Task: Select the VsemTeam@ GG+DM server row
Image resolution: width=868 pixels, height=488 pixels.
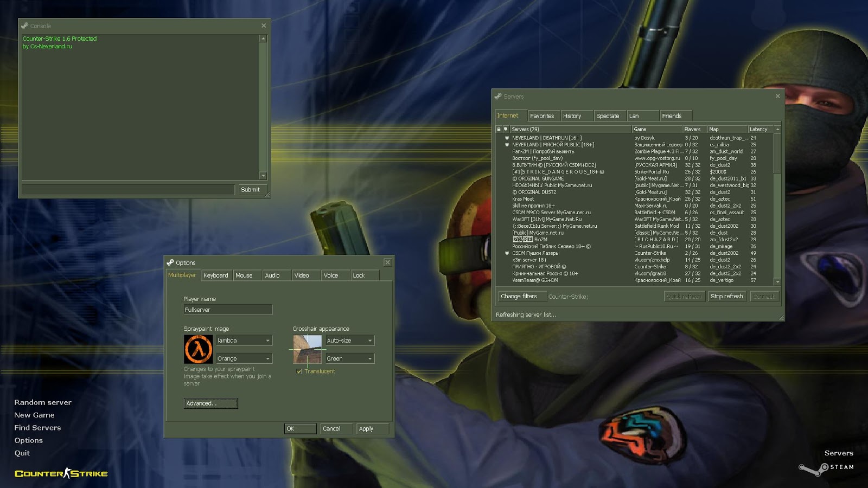Action: [x=635, y=280]
